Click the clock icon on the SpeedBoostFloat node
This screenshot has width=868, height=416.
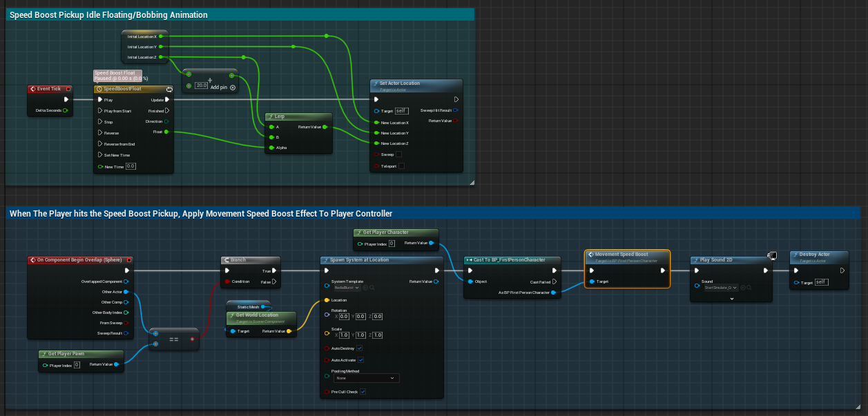click(99, 89)
